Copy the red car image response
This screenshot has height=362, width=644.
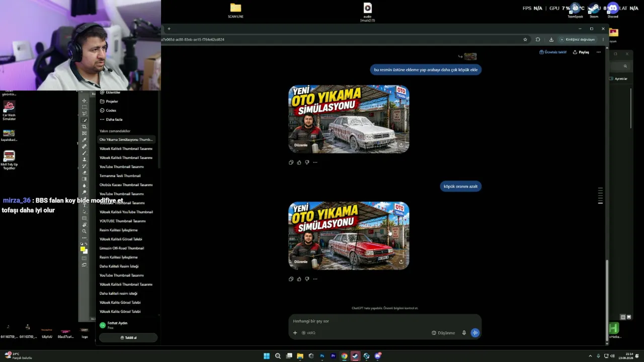point(291,279)
